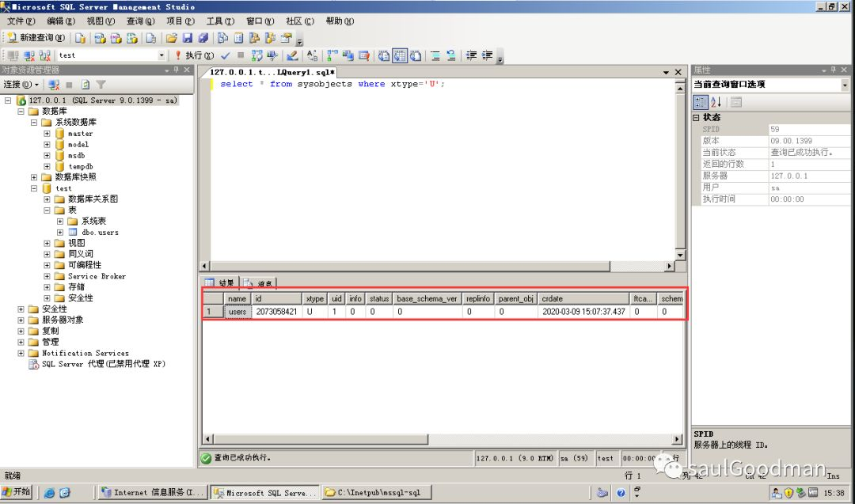Click Specify Values for Template Parameters icon
855x504 pixels.
312,55
